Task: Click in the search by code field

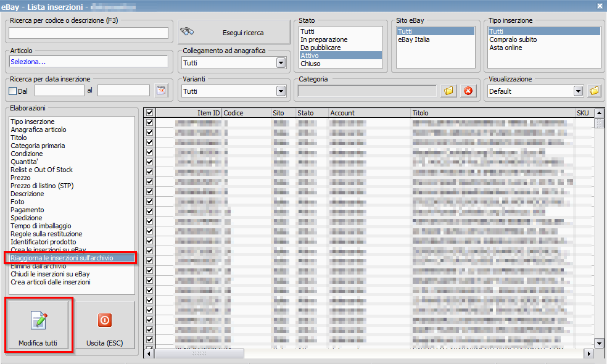Action: pyautogui.click(x=88, y=33)
